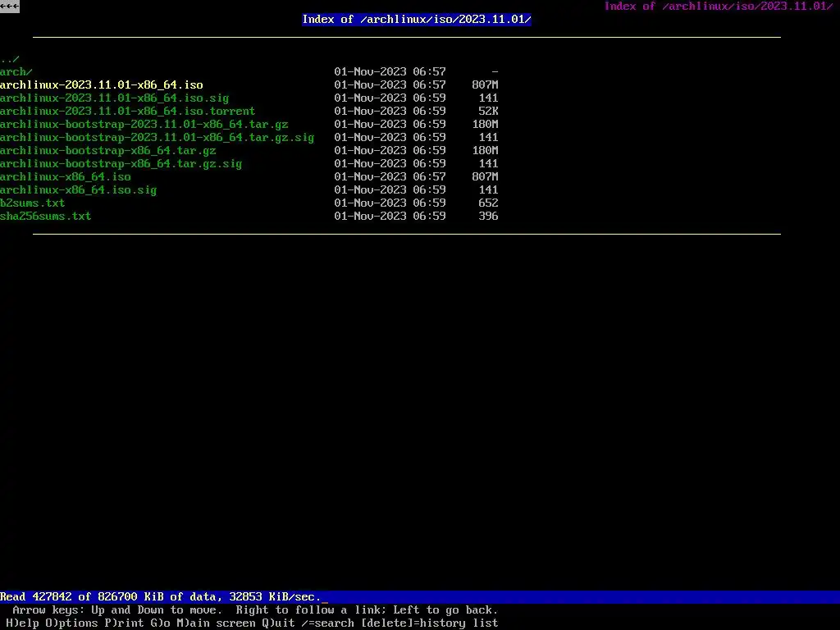Open the sha256sums.txt link
This screenshot has height=630, width=840.
pos(46,217)
